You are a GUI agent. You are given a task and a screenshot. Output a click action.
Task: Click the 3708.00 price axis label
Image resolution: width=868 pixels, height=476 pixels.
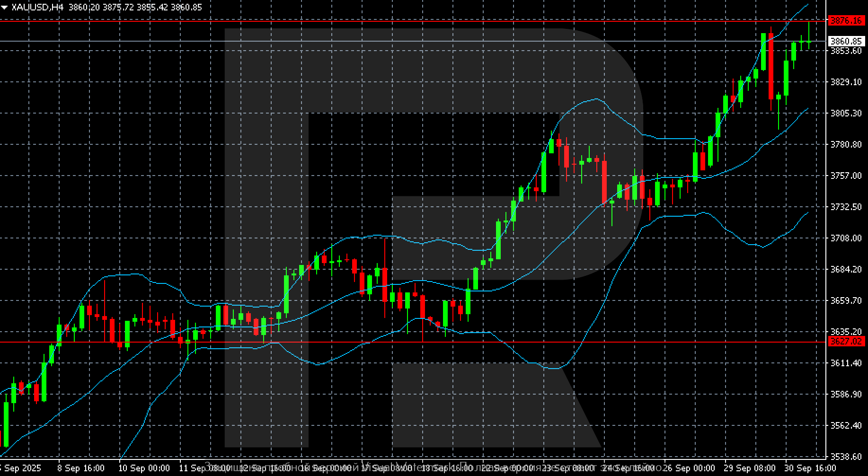(x=846, y=238)
